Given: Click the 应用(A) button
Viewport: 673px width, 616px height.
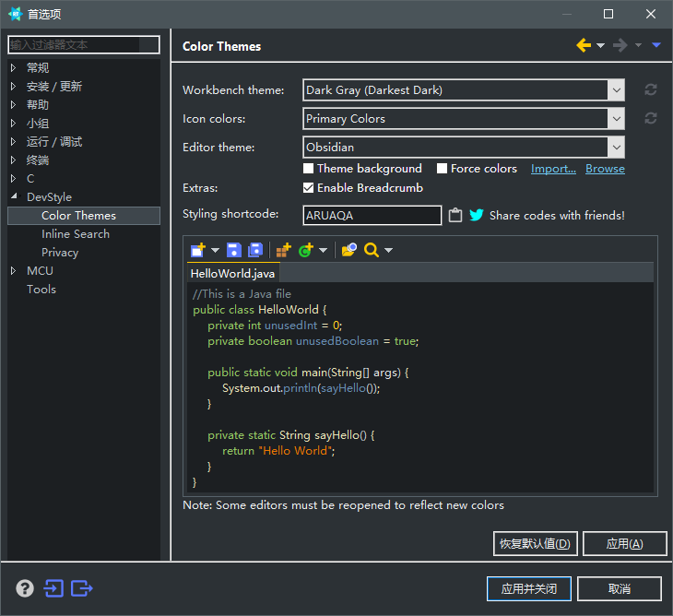Looking at the screenshot, I should [x=624, y=543].
